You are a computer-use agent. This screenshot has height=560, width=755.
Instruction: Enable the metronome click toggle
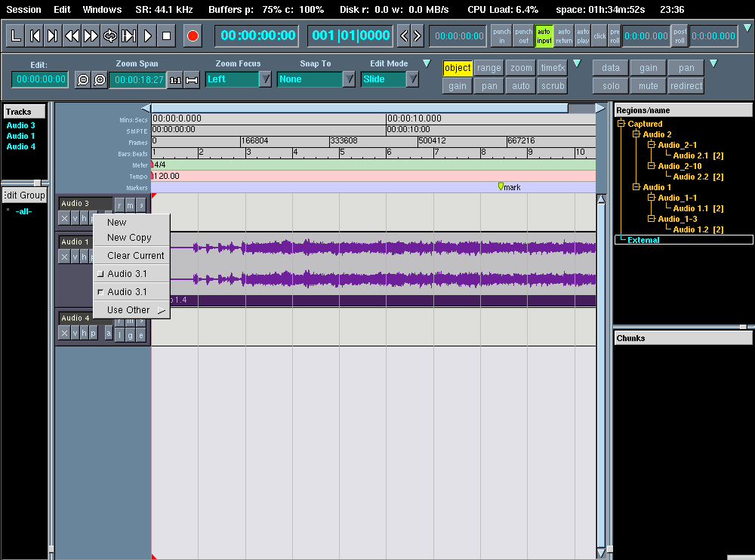pos(599,35)
